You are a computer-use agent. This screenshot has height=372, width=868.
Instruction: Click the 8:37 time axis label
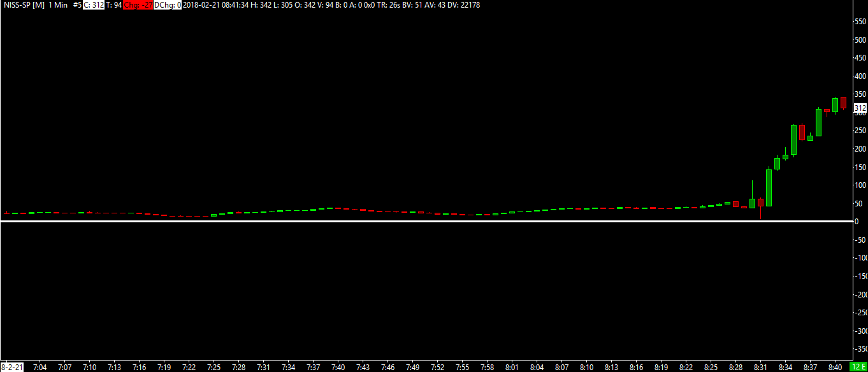click(810, 367)
